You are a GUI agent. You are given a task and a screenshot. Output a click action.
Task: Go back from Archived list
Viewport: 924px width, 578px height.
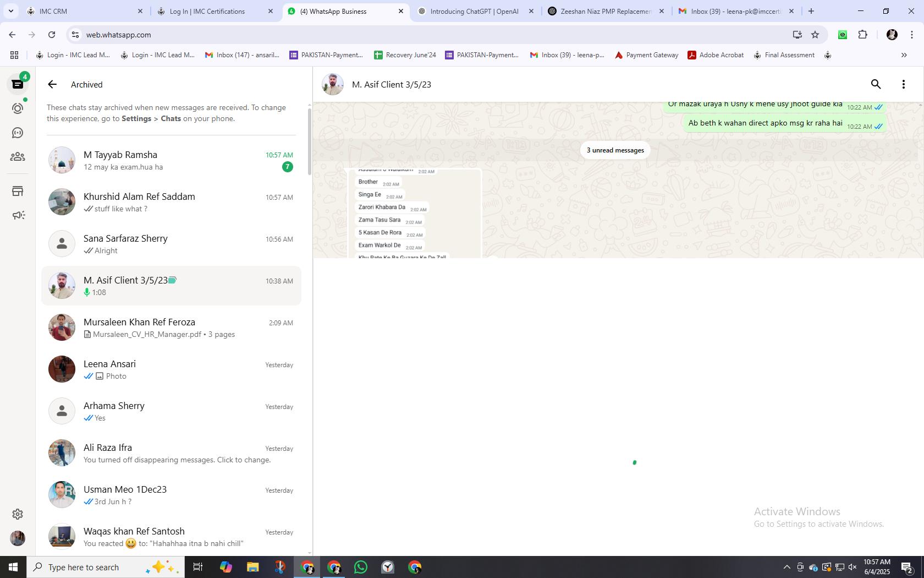(x=52, y=84)
